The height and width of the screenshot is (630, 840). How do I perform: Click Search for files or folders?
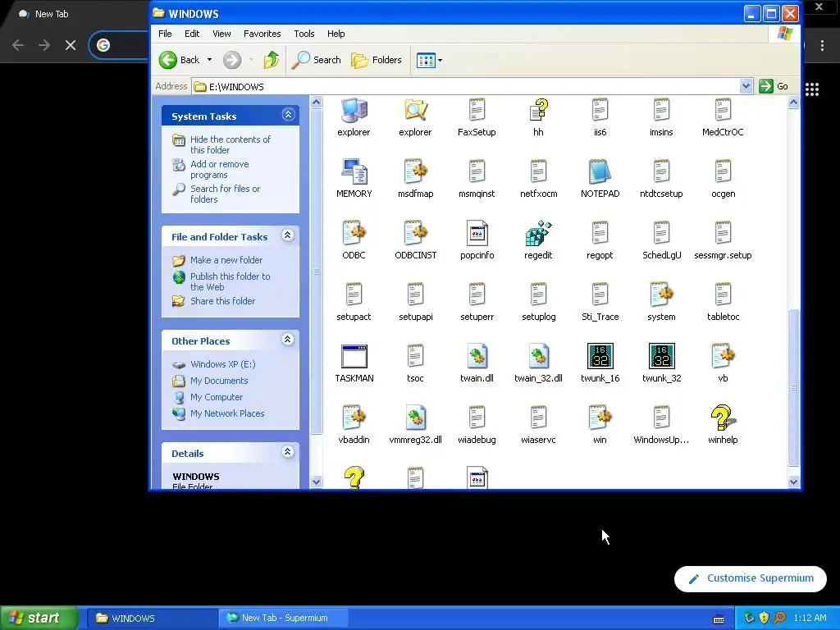225,194
